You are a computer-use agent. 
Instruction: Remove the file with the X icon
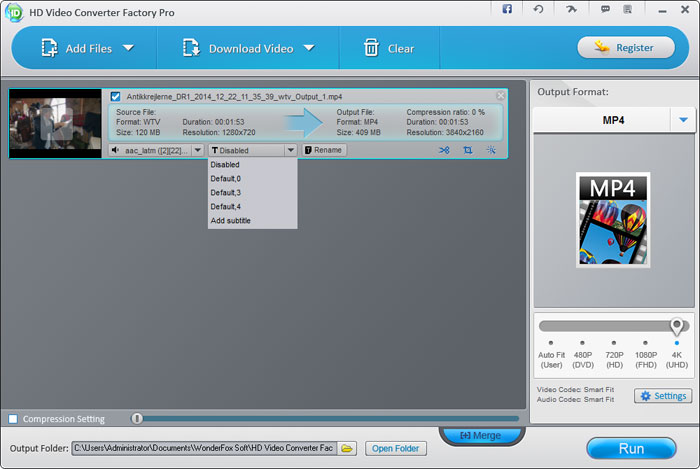(500, 95)
